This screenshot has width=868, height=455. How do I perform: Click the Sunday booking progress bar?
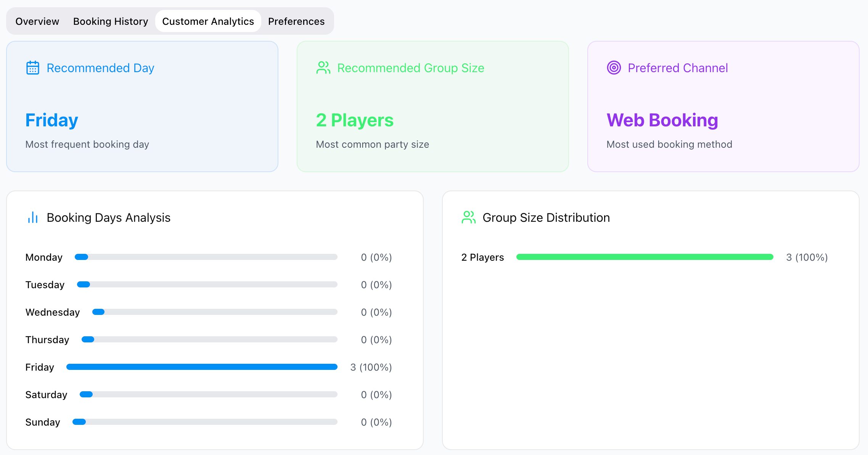[205, 422]
